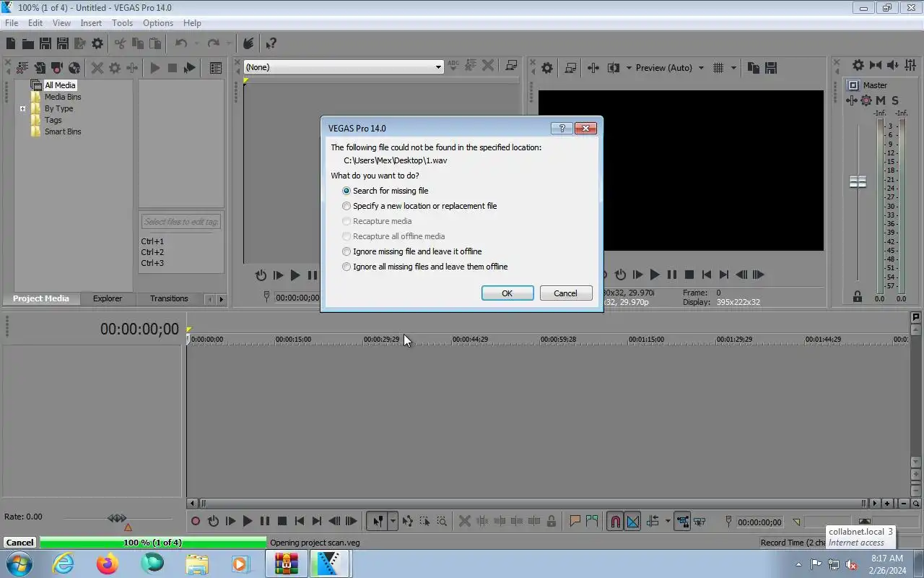
Task: Open the Options menu
Action: click(x=158, y=23)
